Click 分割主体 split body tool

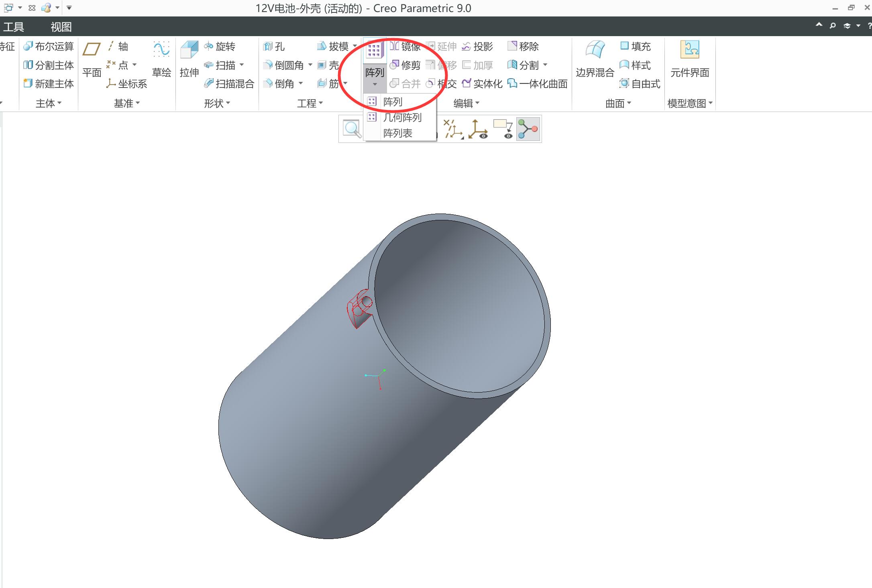tap(49, 65)
